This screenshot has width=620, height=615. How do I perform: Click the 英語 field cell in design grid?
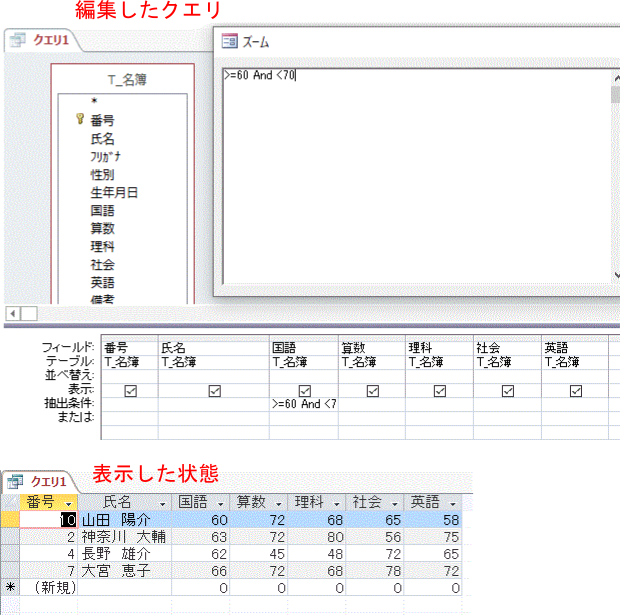[575, 348]
